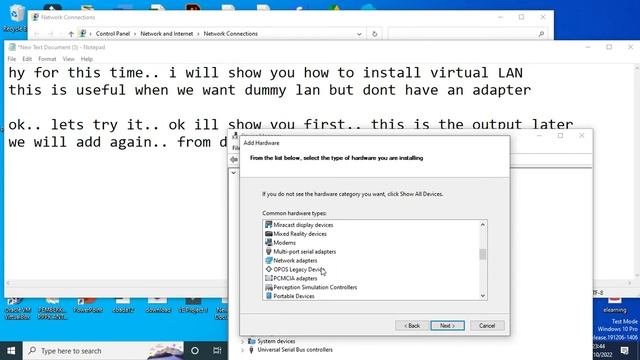Click Device Manager back arrow toolbar icon
Screen dimensions: 640x360
coord(234,160)
